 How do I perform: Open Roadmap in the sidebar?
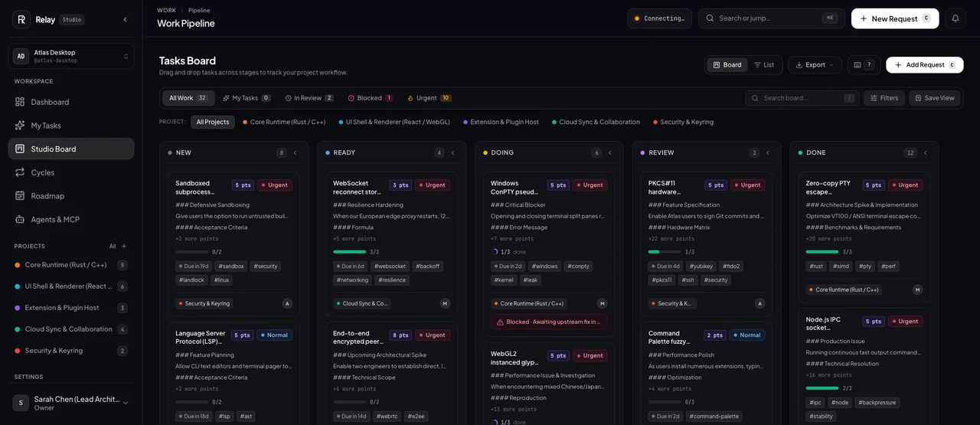[71, 196]
